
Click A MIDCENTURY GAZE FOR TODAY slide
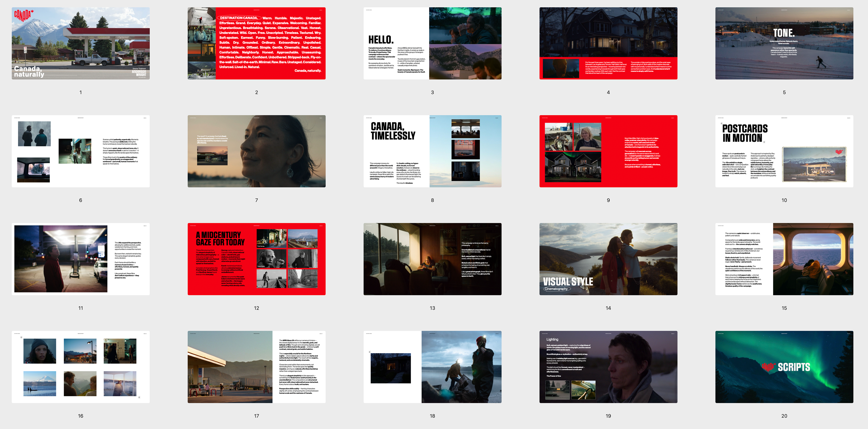(x=256, y=259)
